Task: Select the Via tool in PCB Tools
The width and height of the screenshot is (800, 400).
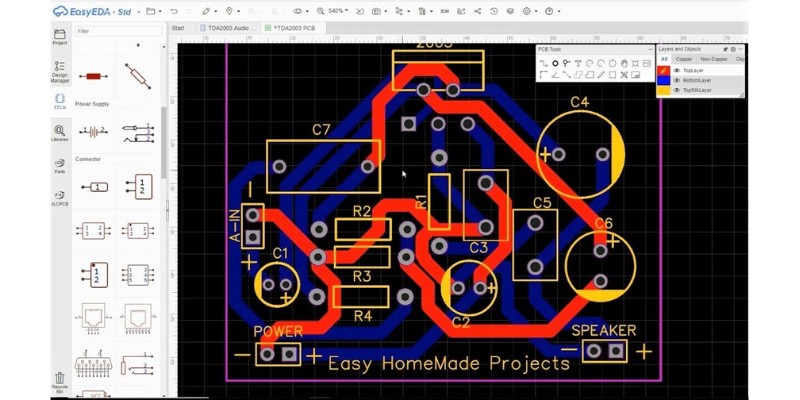Action: coord(566,63)
